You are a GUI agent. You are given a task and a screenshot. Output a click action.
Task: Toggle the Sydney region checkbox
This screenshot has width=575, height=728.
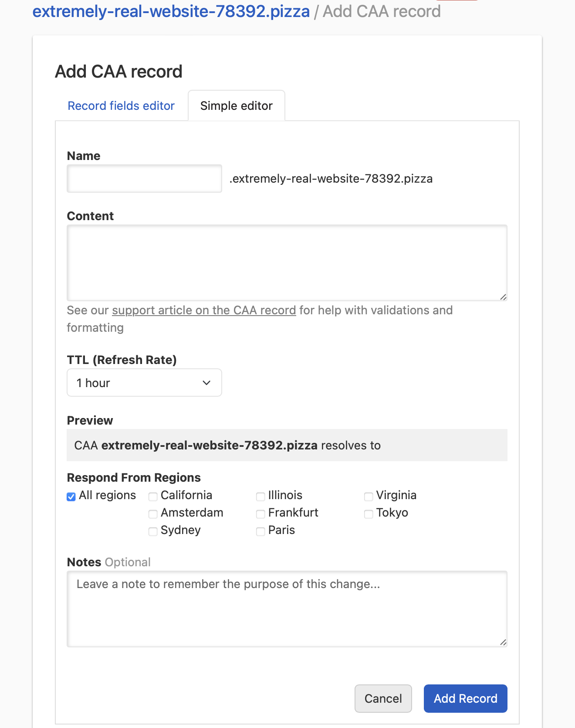click(x=153, y=531)
